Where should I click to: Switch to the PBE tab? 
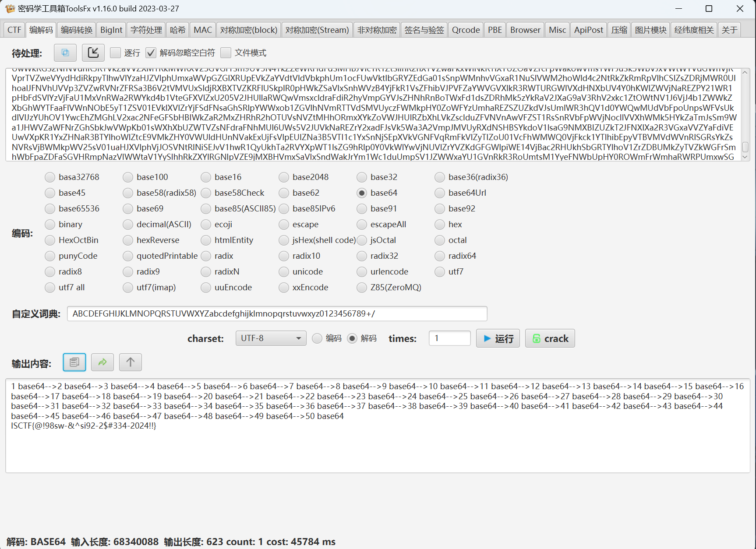[495, 30]
